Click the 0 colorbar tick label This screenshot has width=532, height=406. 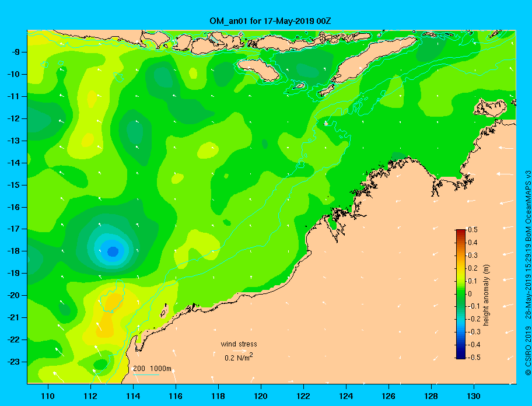pos(470,294)
